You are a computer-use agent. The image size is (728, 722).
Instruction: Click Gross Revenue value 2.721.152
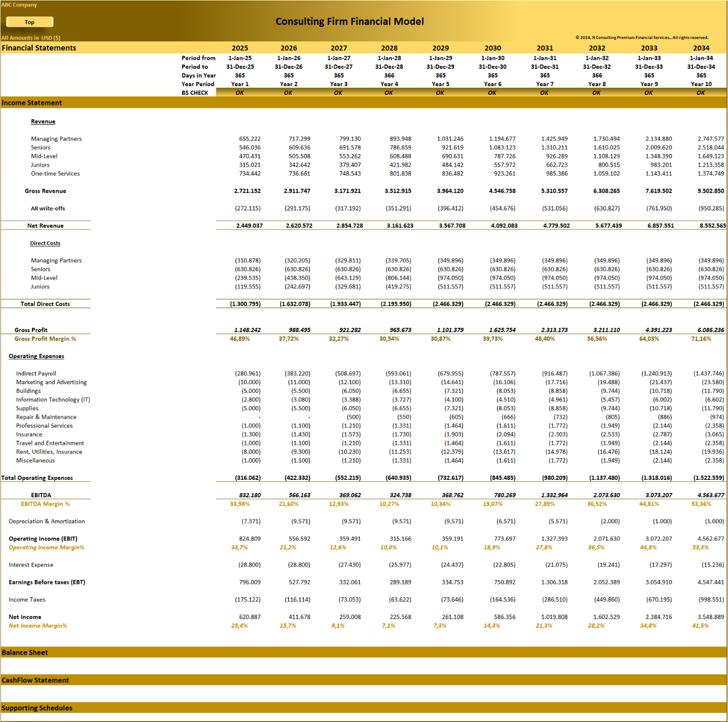pyautogui.click(x=247, y=191)
